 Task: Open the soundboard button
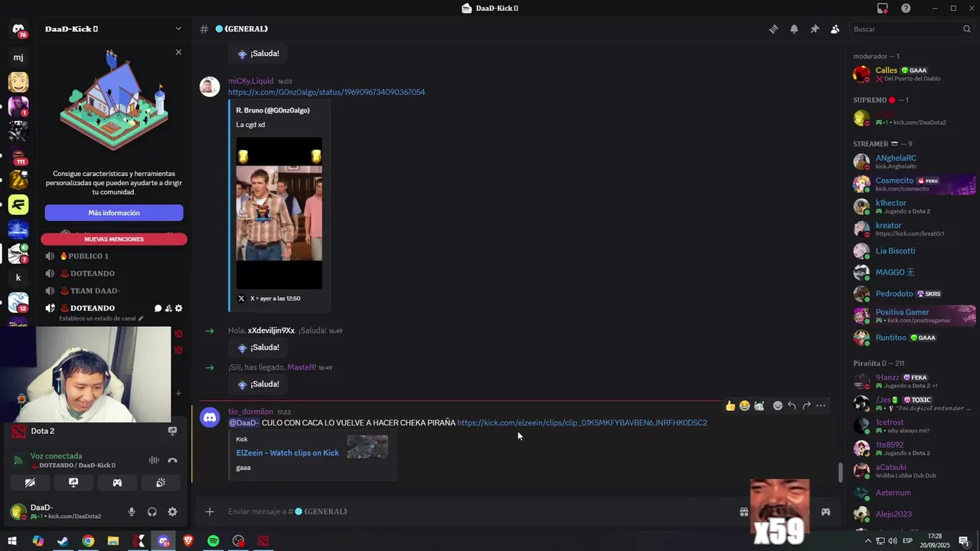(x=161, y=483)
